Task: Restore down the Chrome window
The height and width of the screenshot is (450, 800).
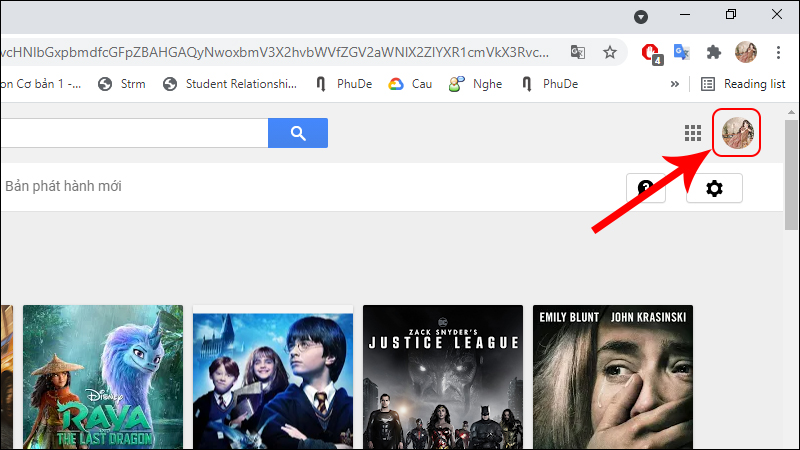Action: coord(731,14)
